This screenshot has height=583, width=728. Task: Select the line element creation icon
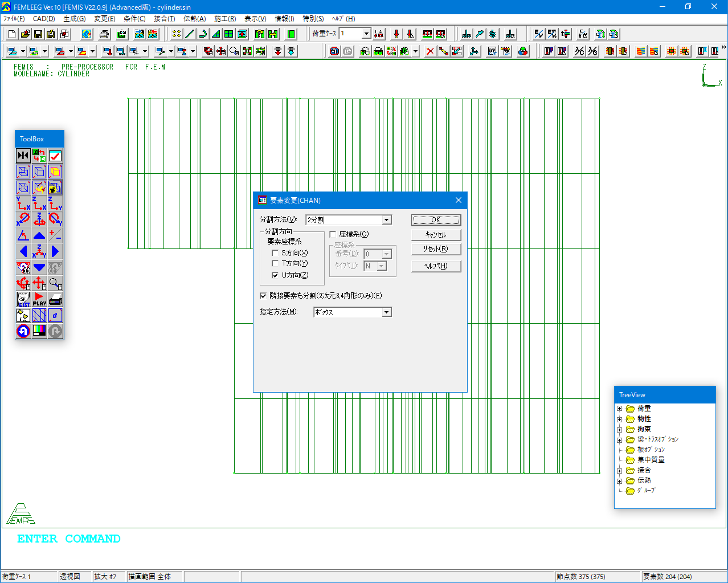(x=190, y=34)
